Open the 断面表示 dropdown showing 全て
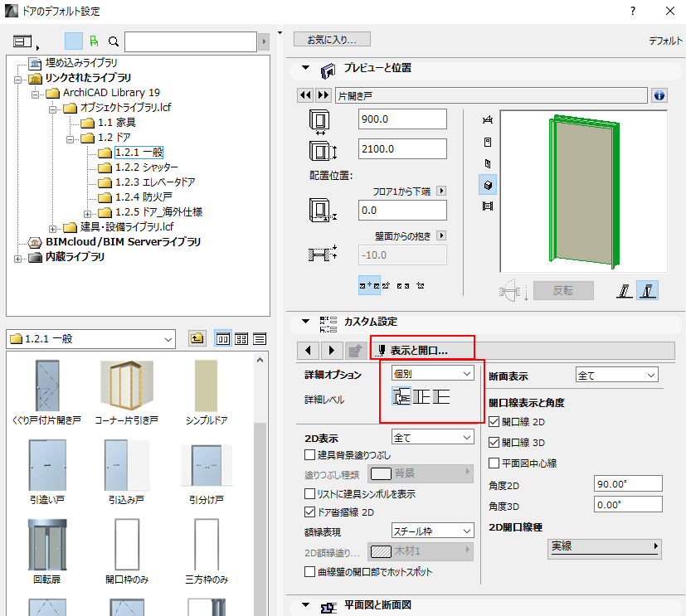686x616 pixels. pos(617,375)
